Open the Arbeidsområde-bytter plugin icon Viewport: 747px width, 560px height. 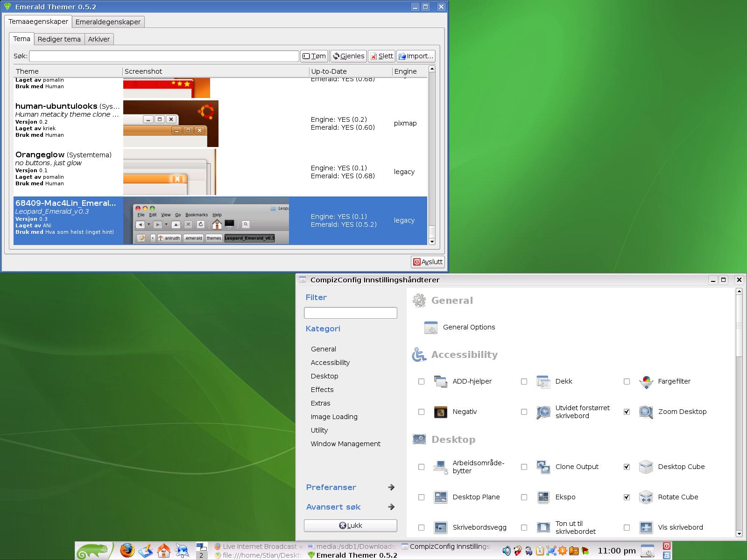pos(441,467)
